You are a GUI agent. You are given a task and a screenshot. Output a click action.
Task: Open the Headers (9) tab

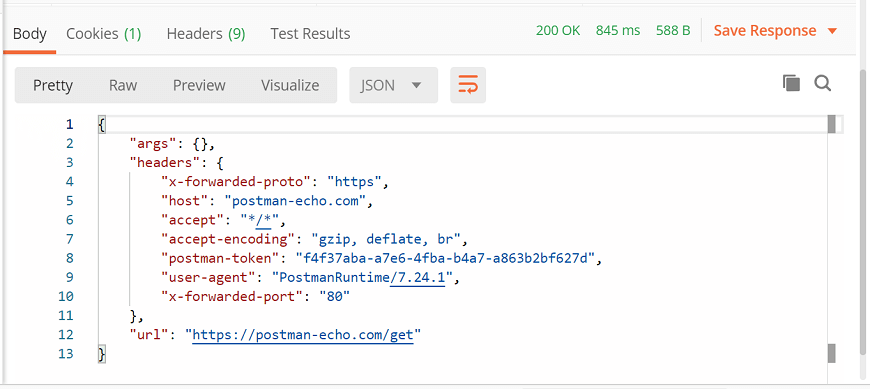[206, 34]
